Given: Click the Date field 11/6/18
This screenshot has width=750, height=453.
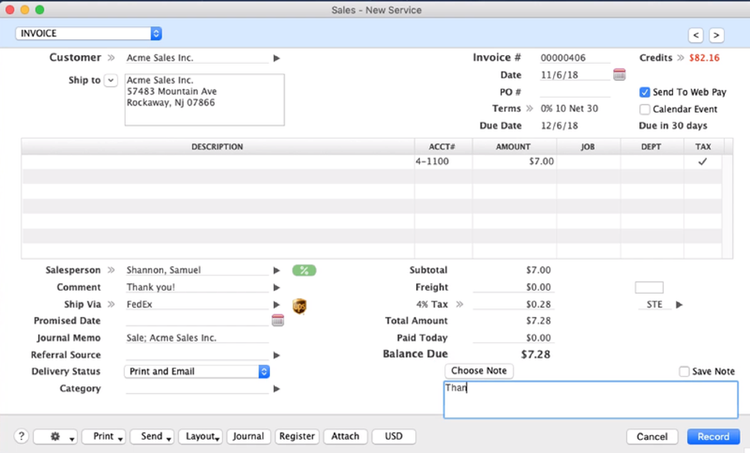Looking at the screenshot, I should click(575, 75).
